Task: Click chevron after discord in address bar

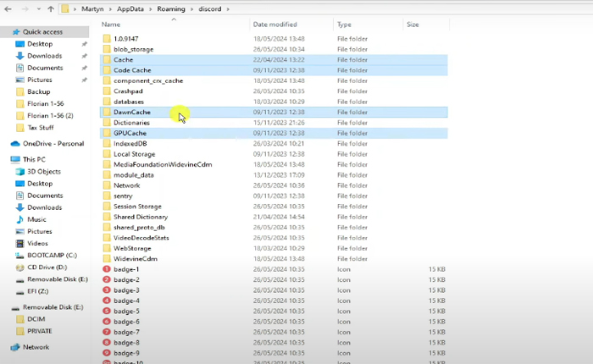Action: [226, 10]
